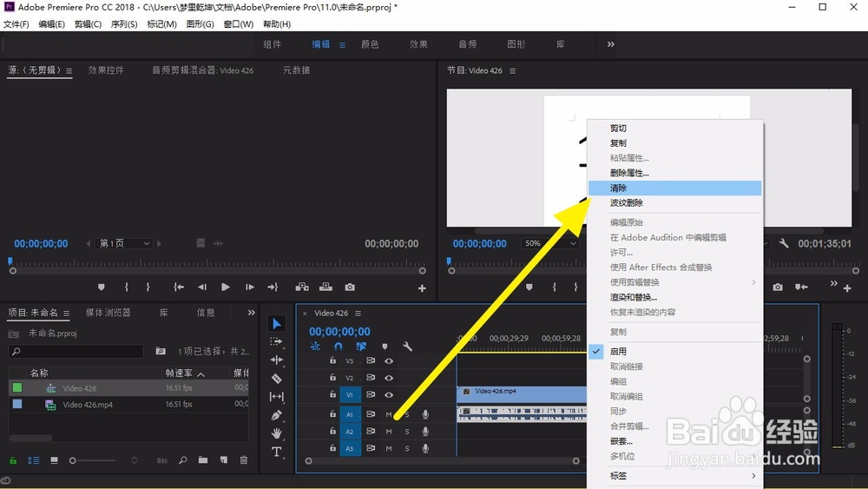
Task: Solo audio track A3
Action: click(407, 448)
